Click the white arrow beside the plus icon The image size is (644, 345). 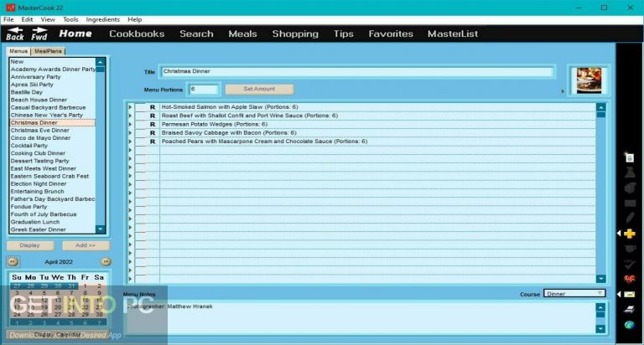pyautogui.click(x=619, y=233)
